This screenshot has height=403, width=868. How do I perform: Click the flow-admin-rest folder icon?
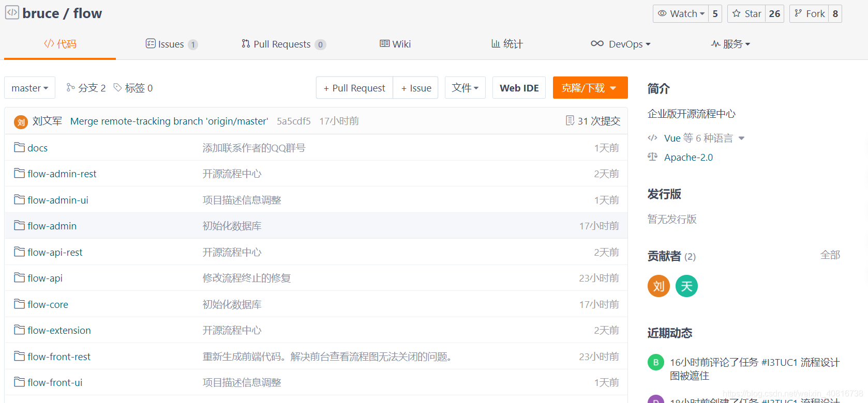coord(20,173)
